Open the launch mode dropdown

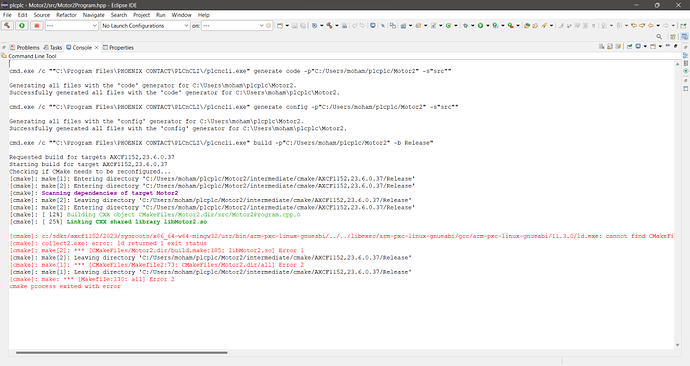coord(71,26)
